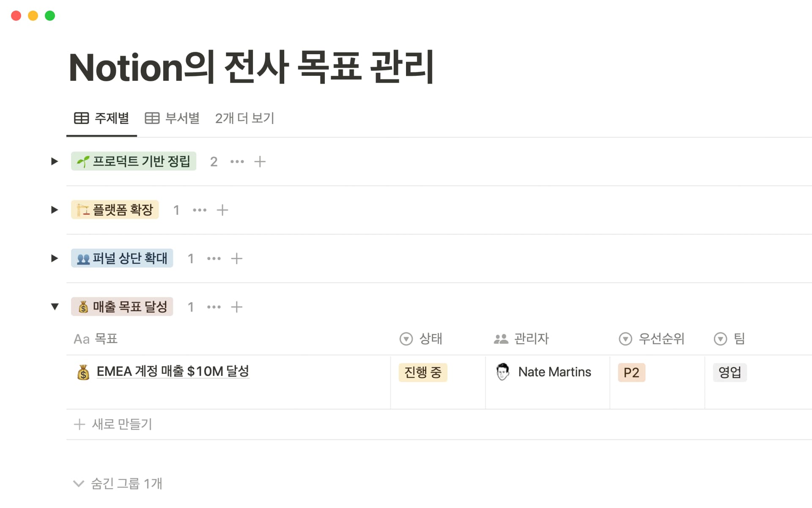Open the three-dot menu for 프로덕트 기반 정립
Viewport: 812px width, 508px height.
pos(237,161)
